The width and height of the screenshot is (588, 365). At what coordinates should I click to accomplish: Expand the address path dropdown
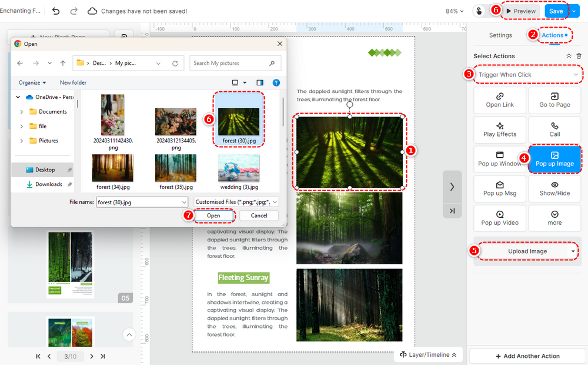click(x=158, y=64)
